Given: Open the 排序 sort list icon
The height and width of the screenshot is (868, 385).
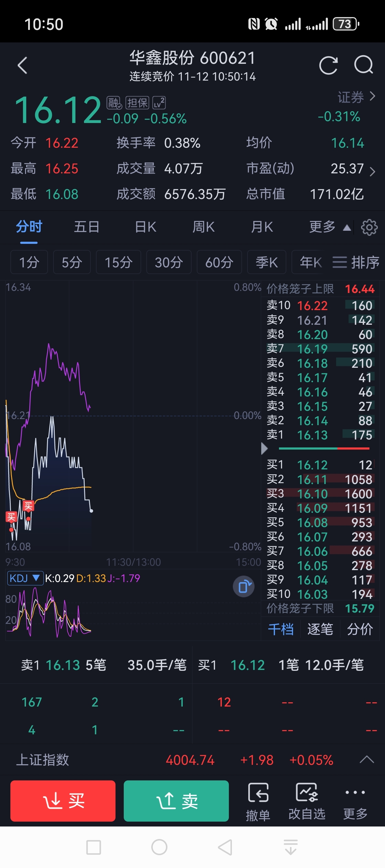Looking at the screenshot, I should pos(356,262).
